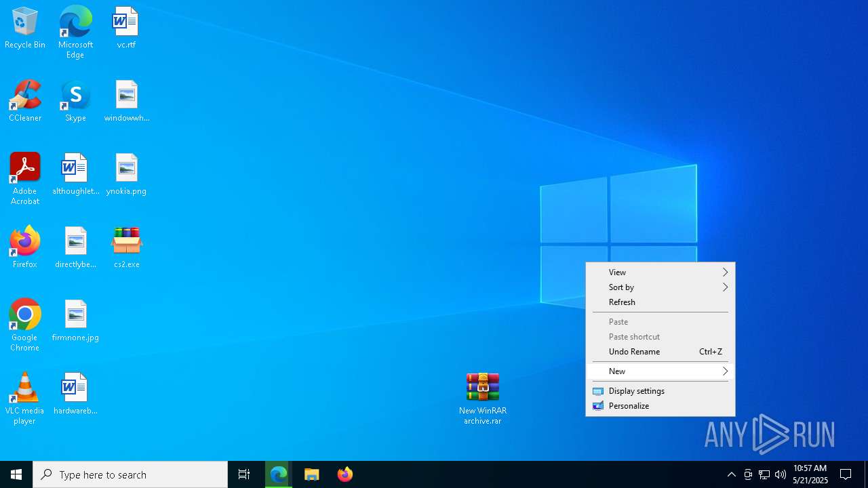Screen dimensions: 868x488
Task: Open Microsoft Edge from the taskbar
Action: (279, 474)
